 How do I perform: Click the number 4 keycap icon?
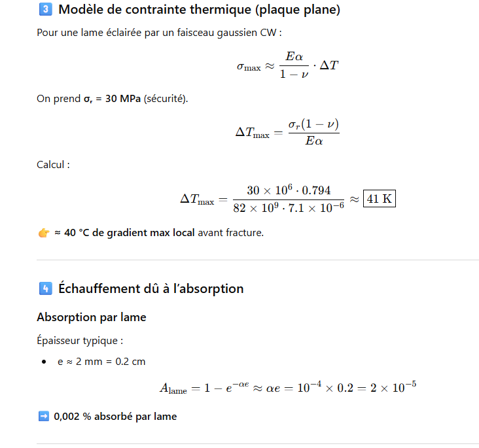pos(45,288)
